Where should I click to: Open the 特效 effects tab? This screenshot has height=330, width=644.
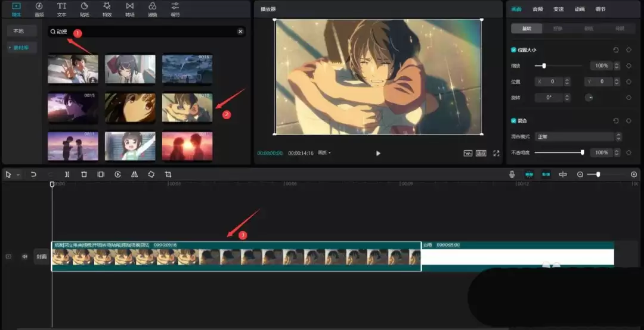[x=107, y=10]
